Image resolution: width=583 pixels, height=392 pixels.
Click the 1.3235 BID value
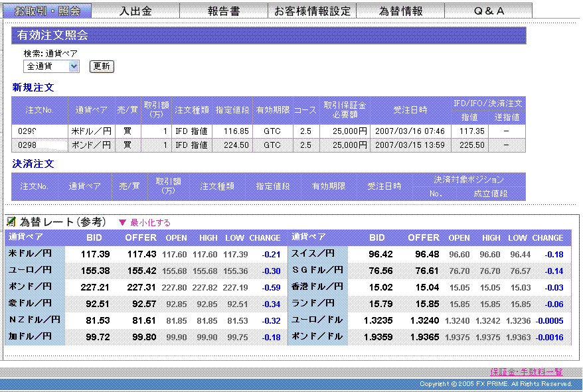[x=378, y=320]
